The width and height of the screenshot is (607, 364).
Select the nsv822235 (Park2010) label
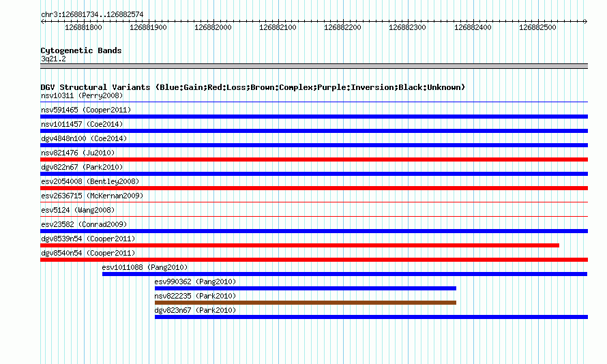coord(195,296)
